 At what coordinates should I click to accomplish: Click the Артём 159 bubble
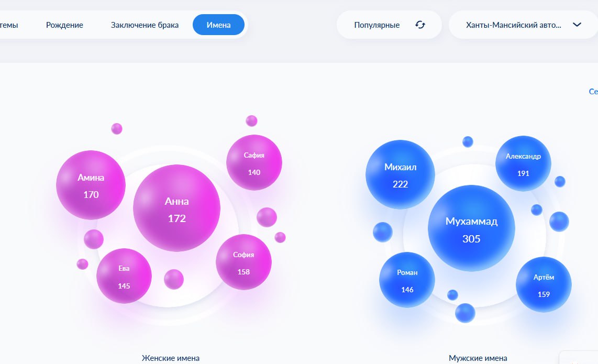coord(544,284)
